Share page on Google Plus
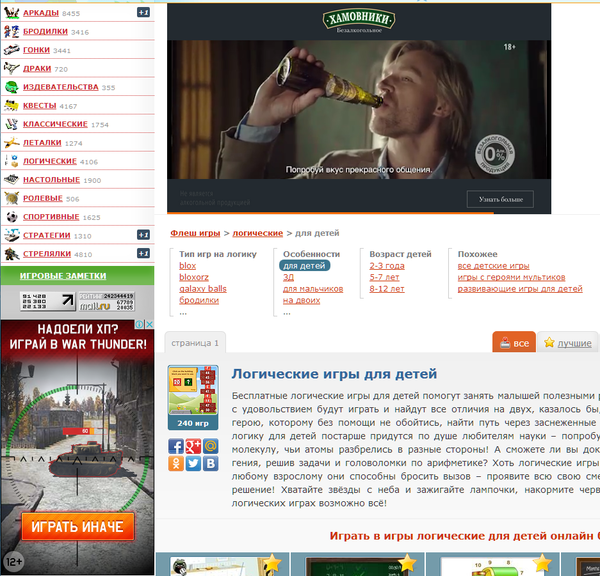This screenshot has width=600, height=576. click(x=193, y=446)
